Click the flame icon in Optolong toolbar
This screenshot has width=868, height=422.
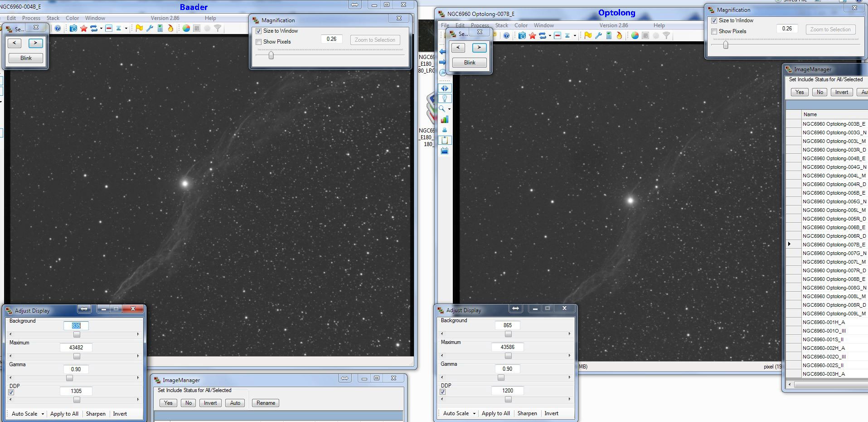(x=619, y=35)
